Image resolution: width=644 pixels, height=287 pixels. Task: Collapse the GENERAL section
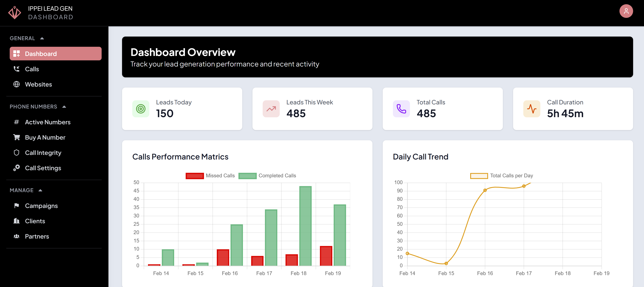tap(42, 38)
